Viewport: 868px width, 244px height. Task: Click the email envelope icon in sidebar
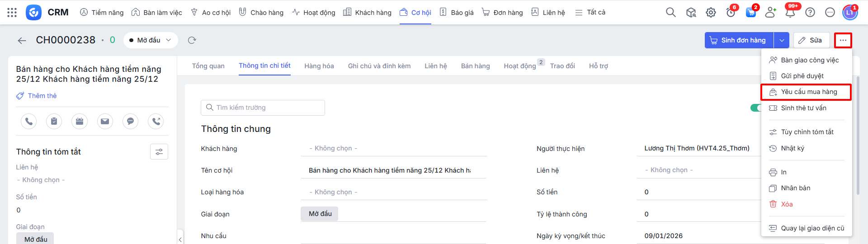tap(105, 121)
